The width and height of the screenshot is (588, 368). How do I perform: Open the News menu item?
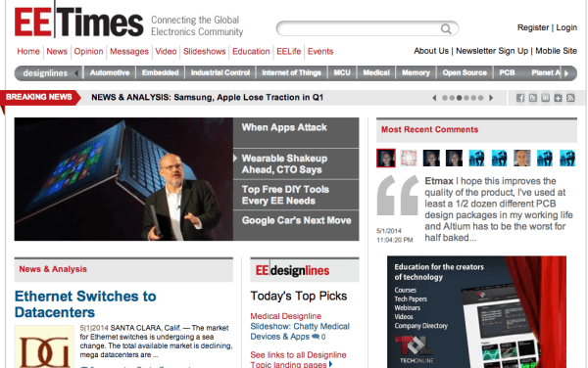[x=57, y=51]
